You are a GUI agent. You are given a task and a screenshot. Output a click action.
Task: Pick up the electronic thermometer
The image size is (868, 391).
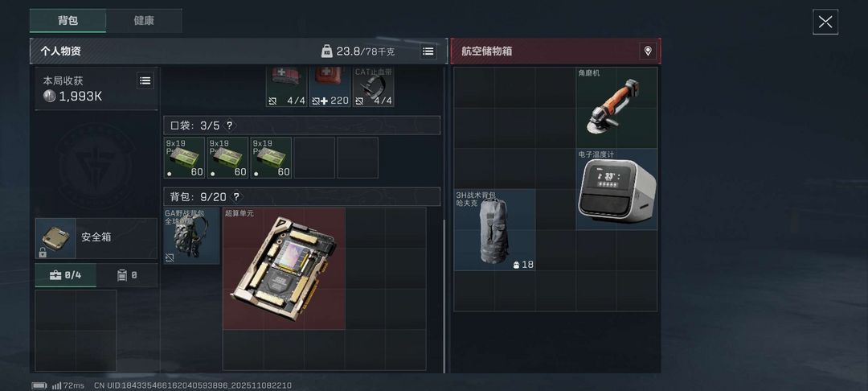(616, 189)
